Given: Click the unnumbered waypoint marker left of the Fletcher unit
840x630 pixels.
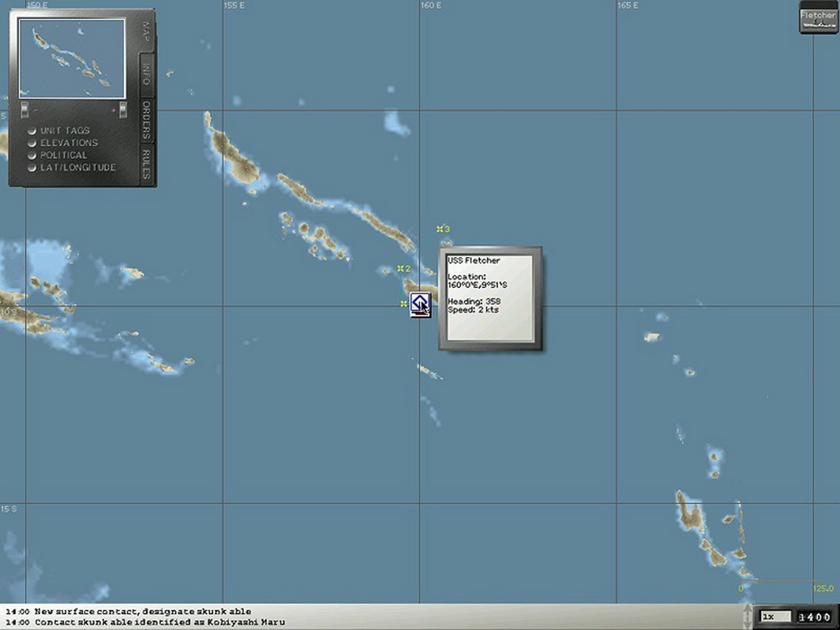Looking at the screenshot, I should click(404, 304).
